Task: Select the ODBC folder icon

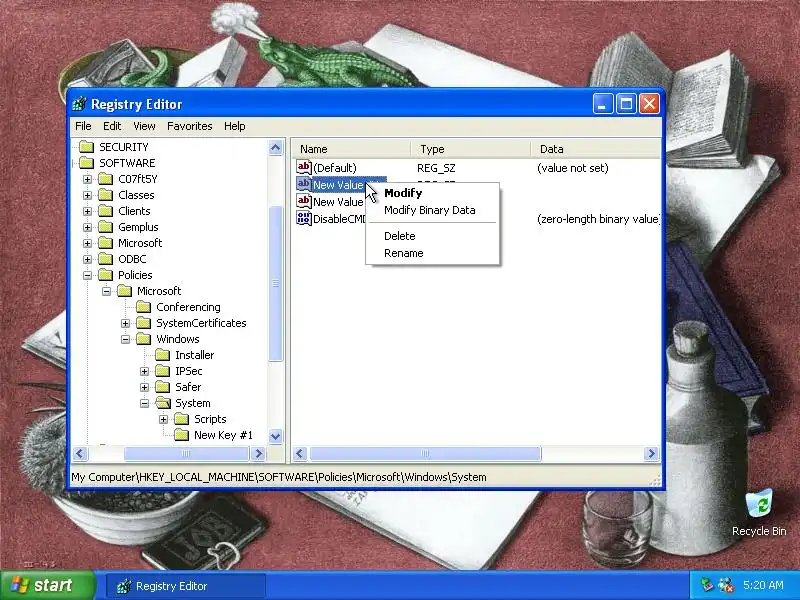Action: point(106,259)
